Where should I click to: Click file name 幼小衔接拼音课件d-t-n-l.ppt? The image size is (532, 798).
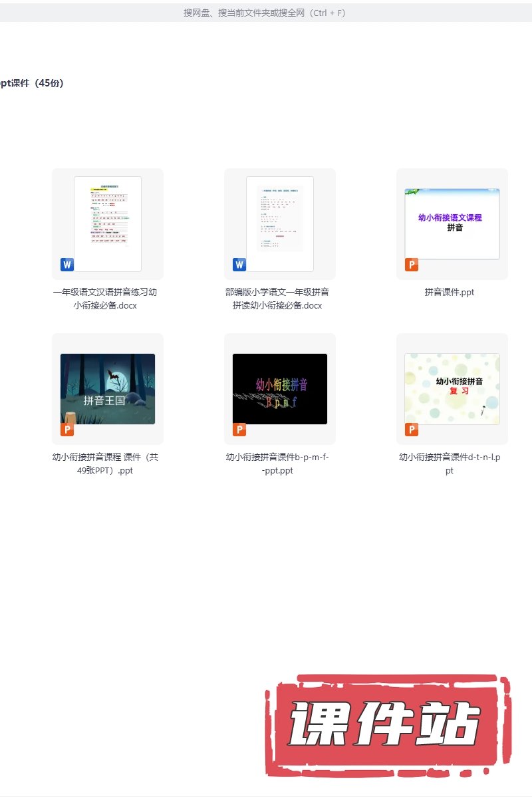450,464
